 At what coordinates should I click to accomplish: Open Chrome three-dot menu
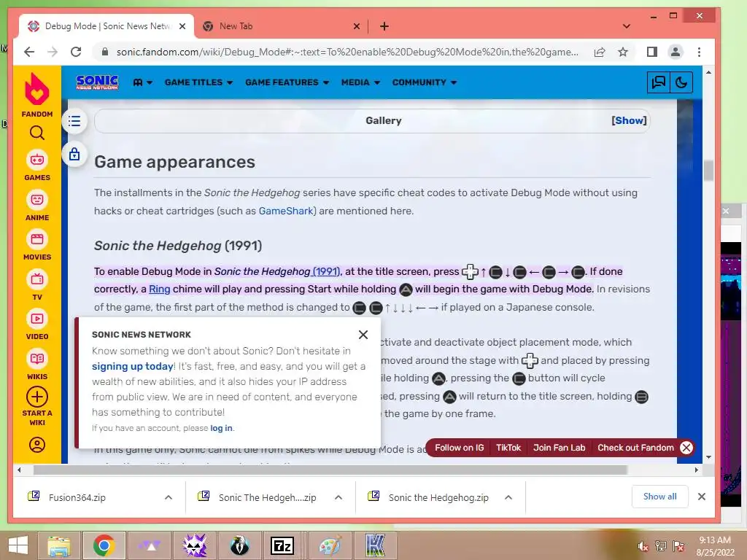(x=699, y=52)
